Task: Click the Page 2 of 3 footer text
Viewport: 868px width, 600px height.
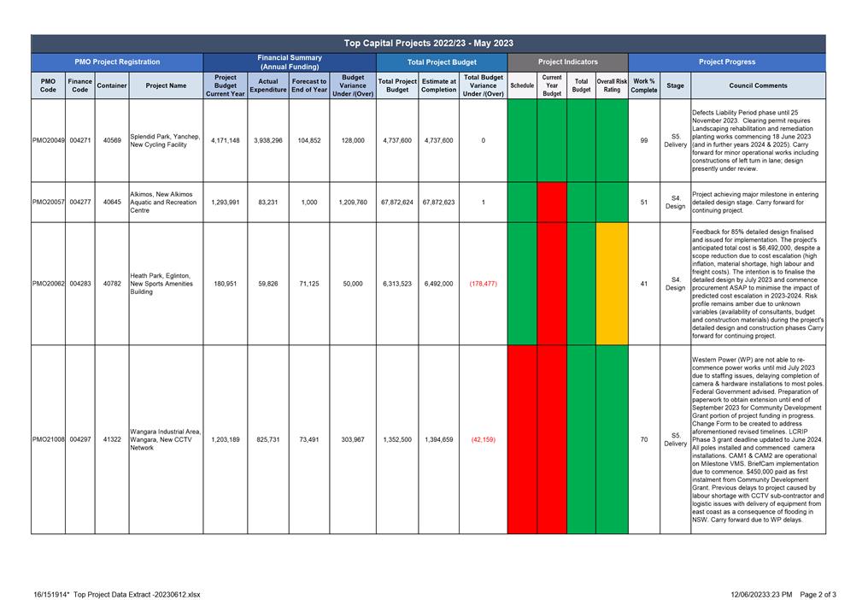Action: 818,595
